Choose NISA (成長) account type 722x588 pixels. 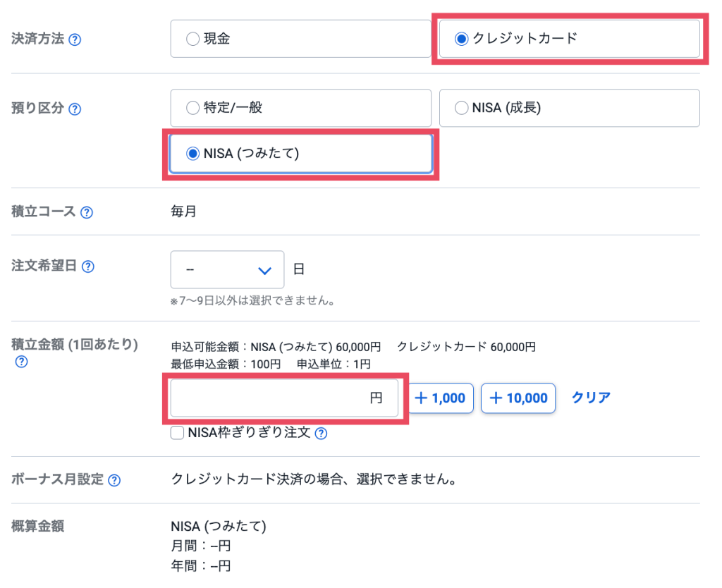(461, 109)
